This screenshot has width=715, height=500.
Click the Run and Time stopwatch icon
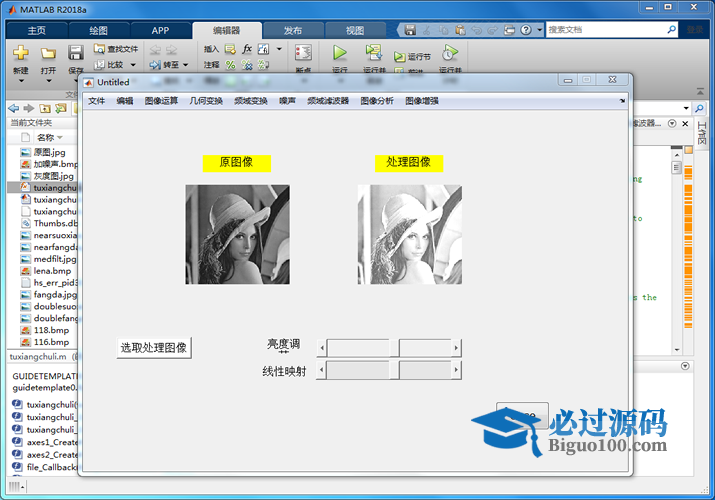450,53
